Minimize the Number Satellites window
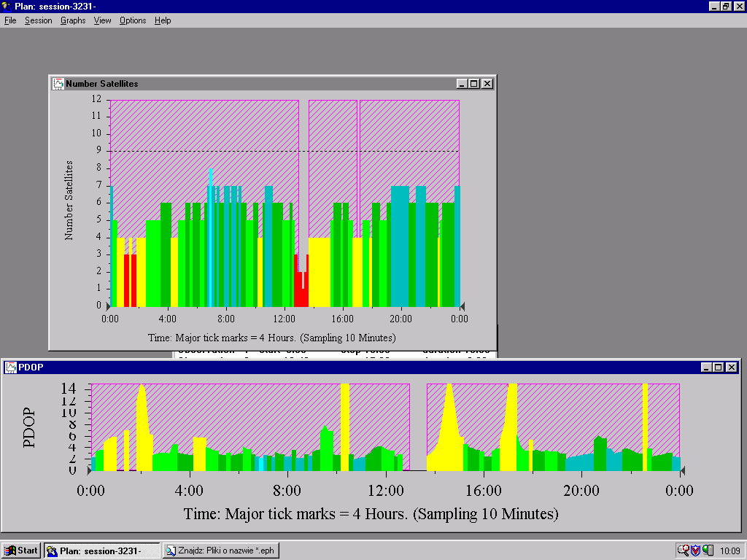The height and width of the screenshot is (560, 747). [x=462, y=84]
